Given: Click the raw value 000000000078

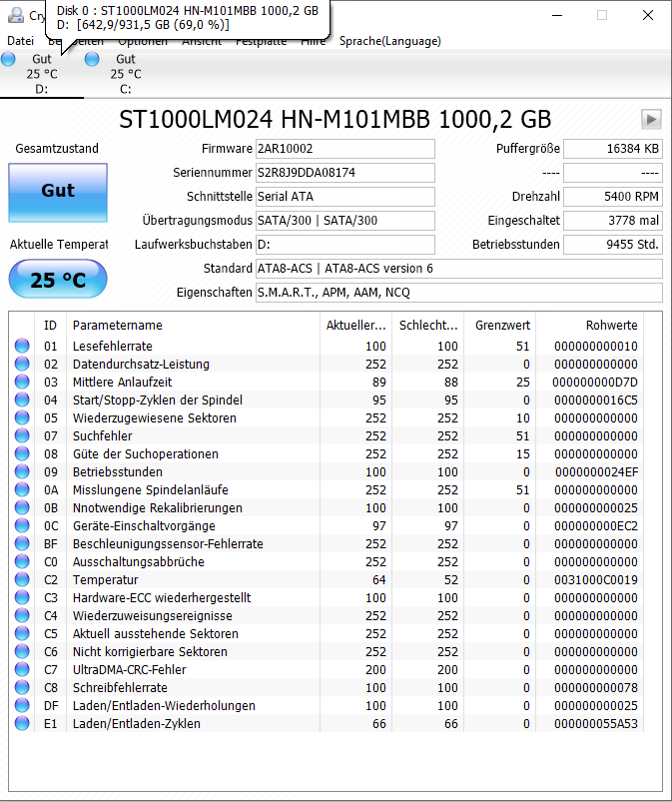Looking at the screenshot, I should point(596,687).
